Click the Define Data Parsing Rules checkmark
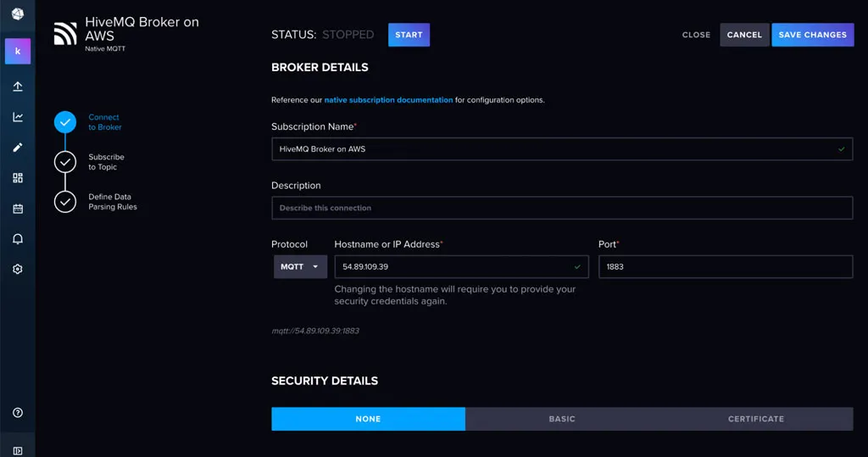The height and width of the screenshot is (457, 868). 65,202
